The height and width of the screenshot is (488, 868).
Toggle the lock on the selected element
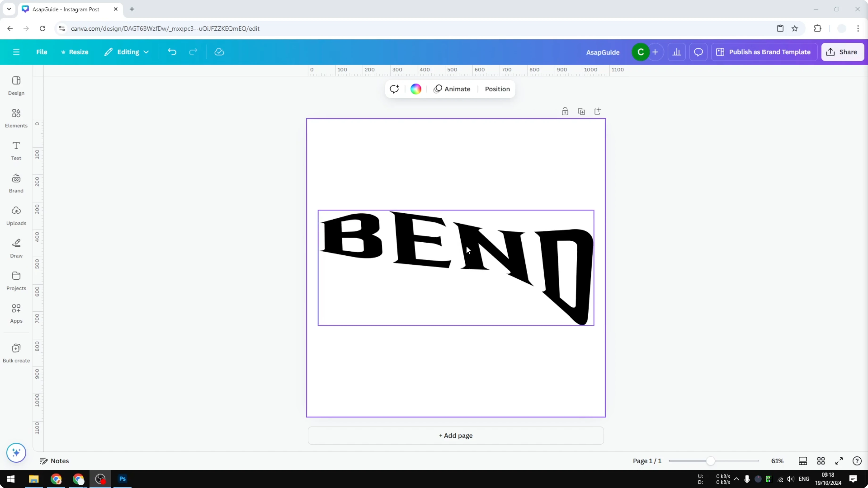[565, 111]
